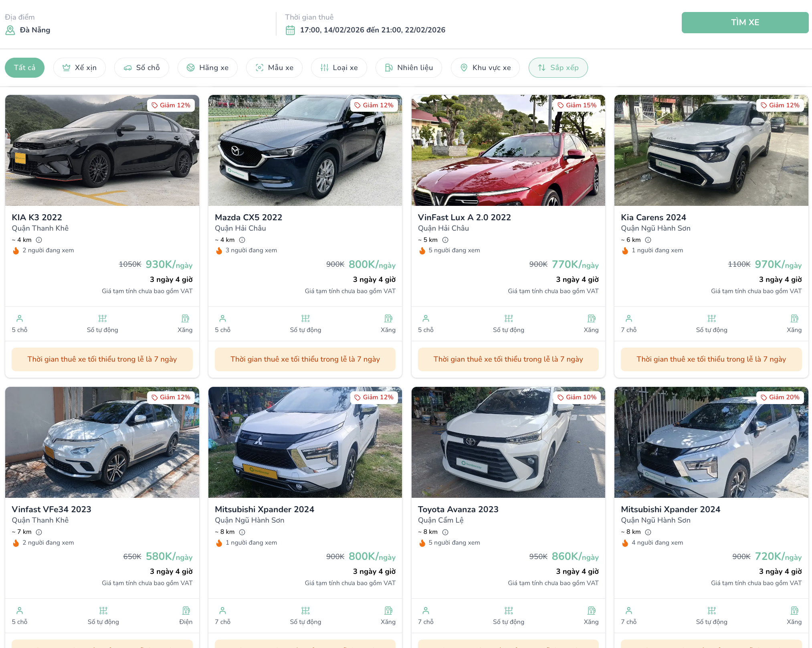812x648 pixels.
Task: View the white Kia Carens photo
Action: 711,150
